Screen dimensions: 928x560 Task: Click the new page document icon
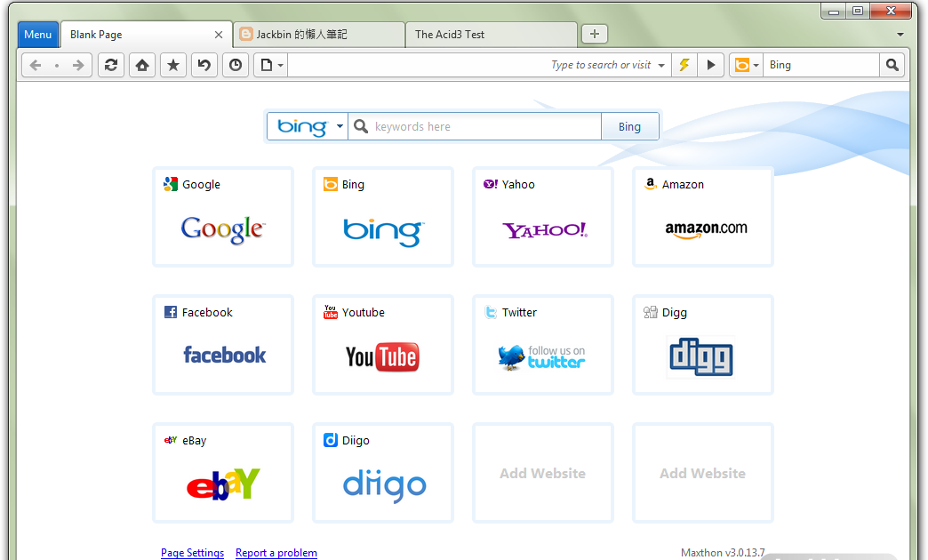click(267, 65)
